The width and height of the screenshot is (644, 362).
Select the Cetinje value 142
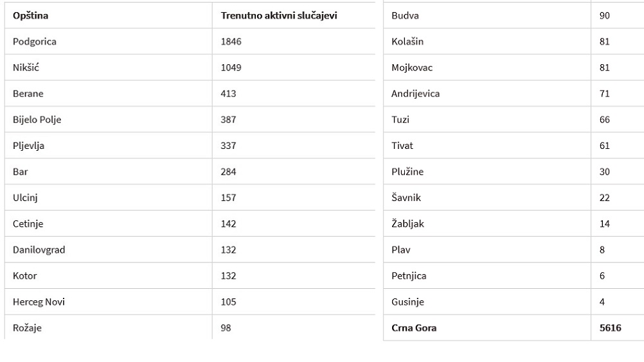[x=228, y=224]
